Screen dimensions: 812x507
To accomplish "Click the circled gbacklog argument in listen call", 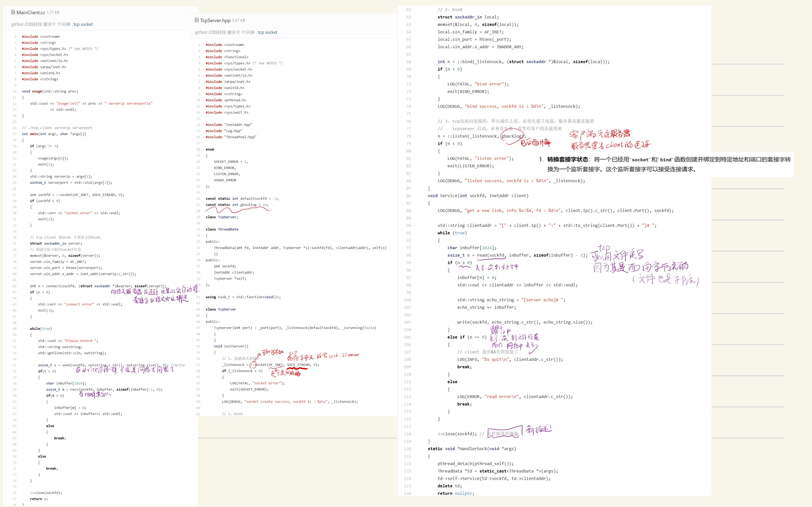I will pyautogui.click(x=512, y=136).
